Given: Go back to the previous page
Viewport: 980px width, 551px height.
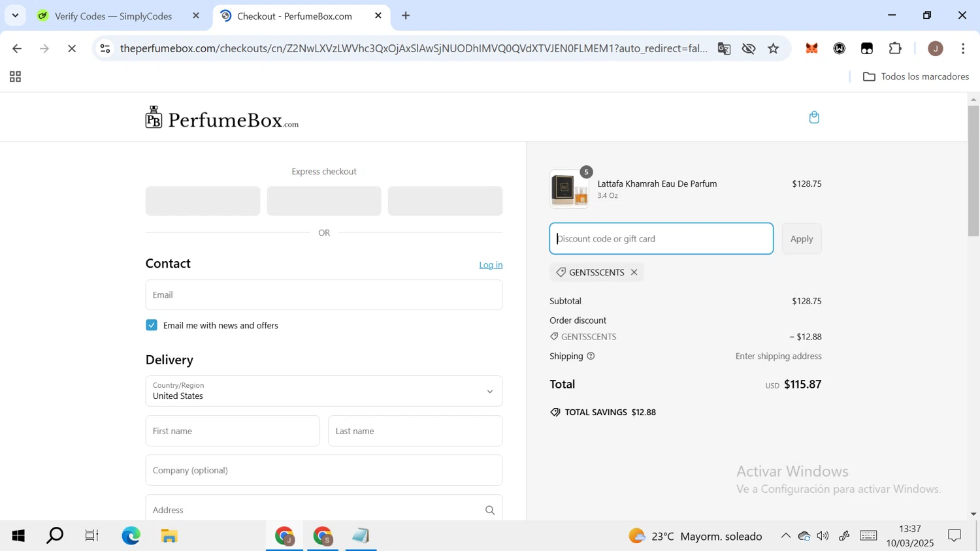Looking at the screenshot, I should pyautogui.click(x=17, y=48).
